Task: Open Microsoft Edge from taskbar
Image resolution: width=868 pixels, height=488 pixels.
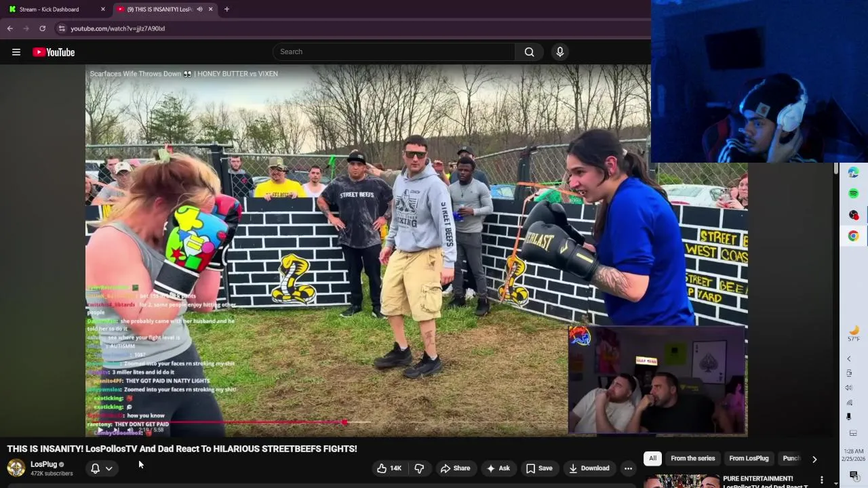Action: click(x=853, y=172)
